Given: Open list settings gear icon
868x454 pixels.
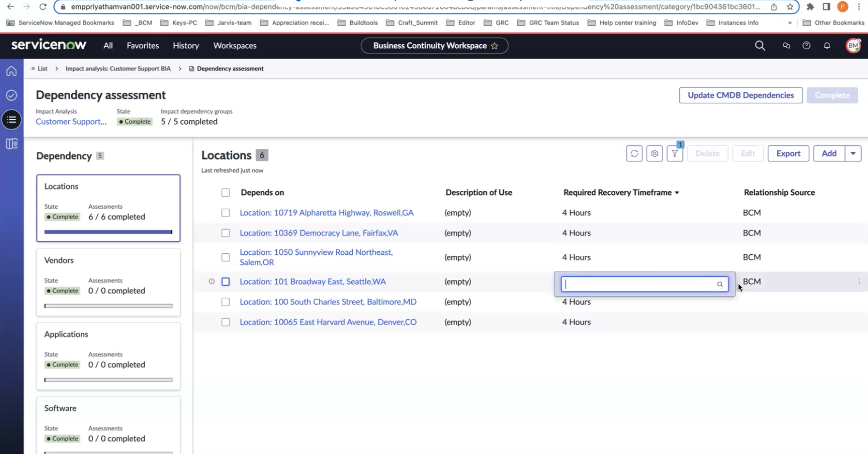Looking at the screenshot, I should point(655,154).
